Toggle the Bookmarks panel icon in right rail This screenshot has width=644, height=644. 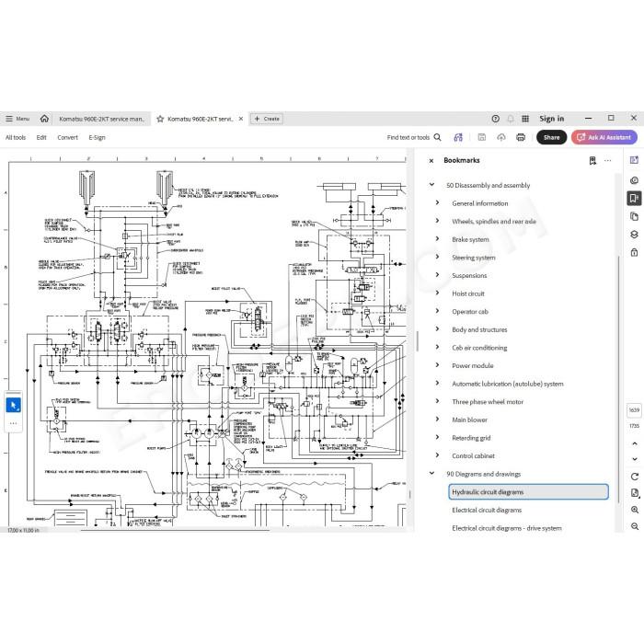tap(634, 199)
